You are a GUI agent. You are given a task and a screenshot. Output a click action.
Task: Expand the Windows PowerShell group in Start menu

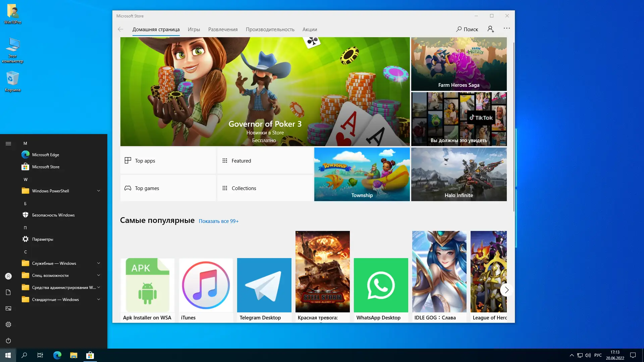pos(98,190)
